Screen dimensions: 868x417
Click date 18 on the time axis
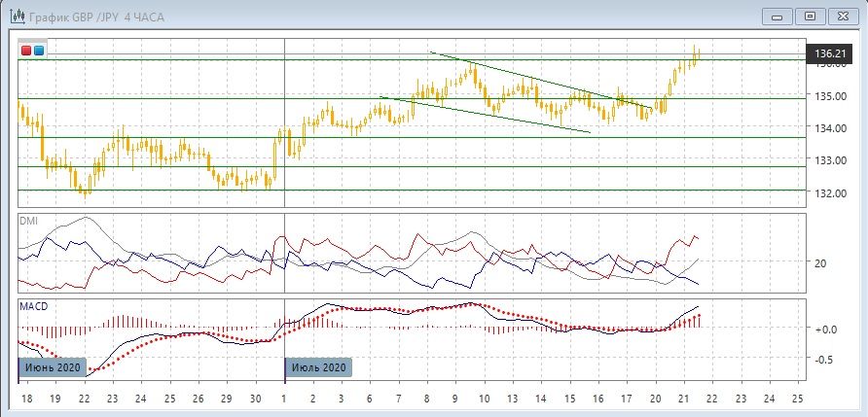point(25,399)
